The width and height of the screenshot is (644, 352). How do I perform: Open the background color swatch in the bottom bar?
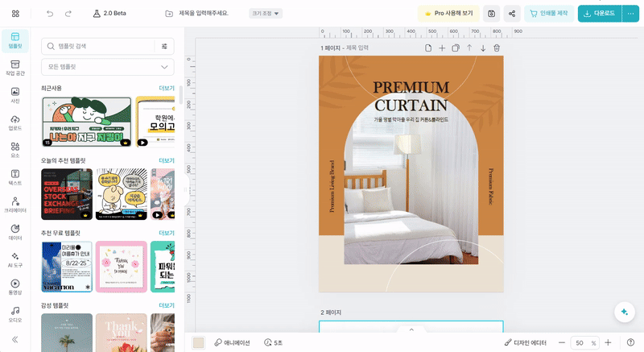199,342
